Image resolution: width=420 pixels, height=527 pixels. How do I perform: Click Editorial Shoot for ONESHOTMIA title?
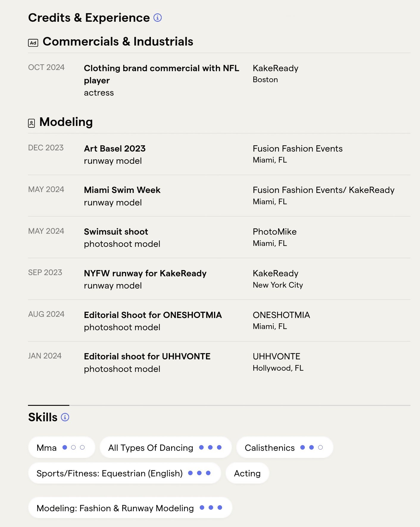tap(153, 315)
